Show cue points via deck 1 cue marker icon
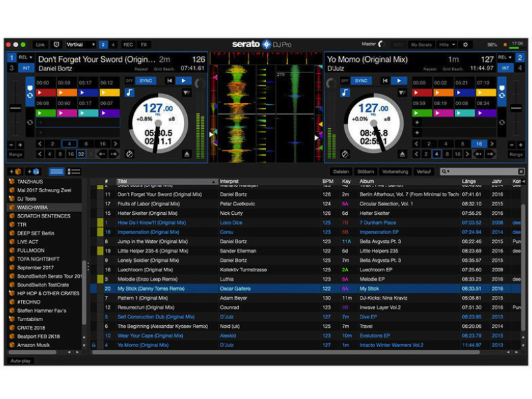532x399 pixels. 30,88
